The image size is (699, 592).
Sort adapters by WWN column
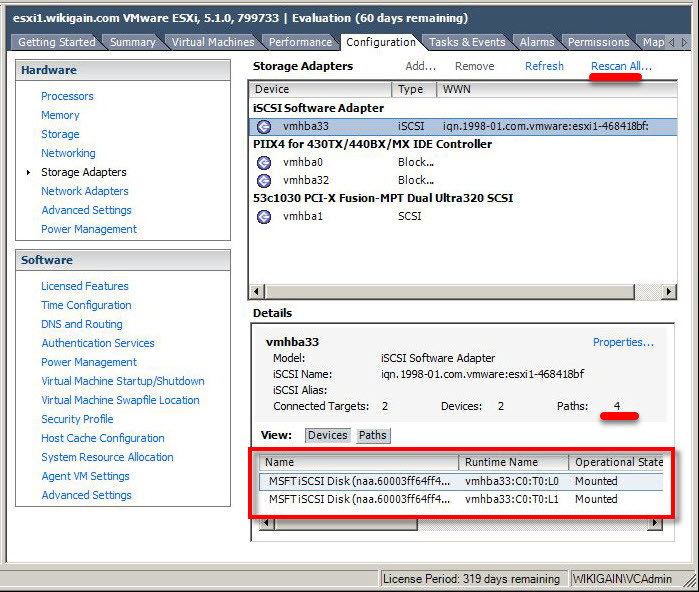(557, 89)
